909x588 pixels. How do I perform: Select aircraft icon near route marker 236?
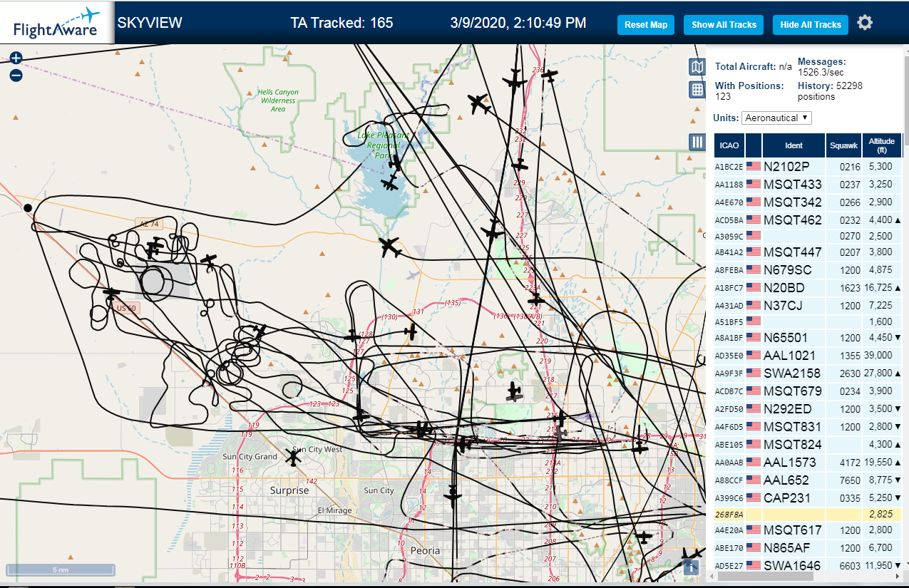tap(549, 74)
